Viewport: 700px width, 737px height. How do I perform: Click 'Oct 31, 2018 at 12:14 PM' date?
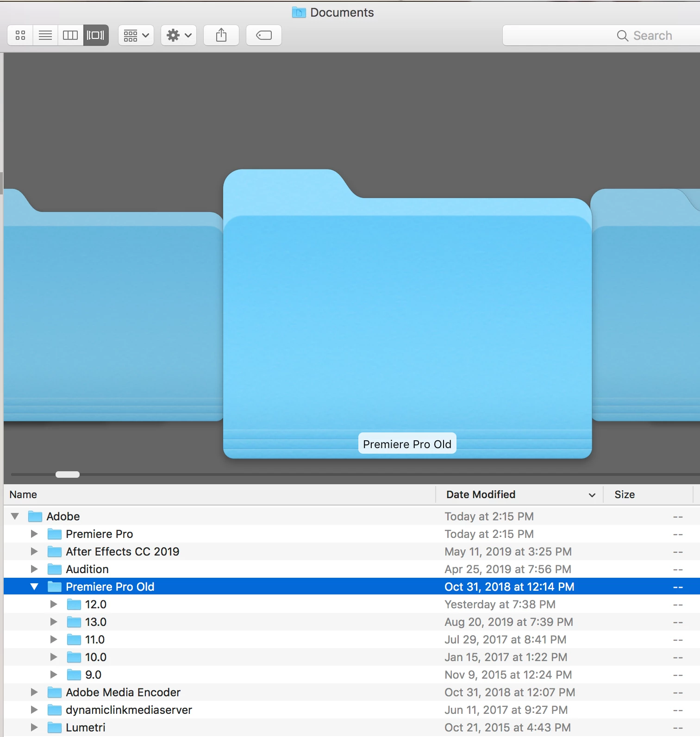coord(509,587)
